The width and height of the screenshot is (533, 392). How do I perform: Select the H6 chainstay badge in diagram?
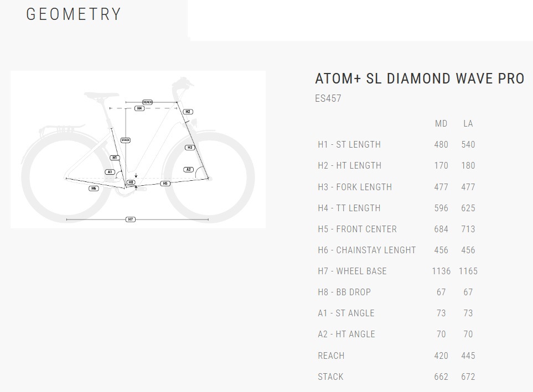pos(94,189)
